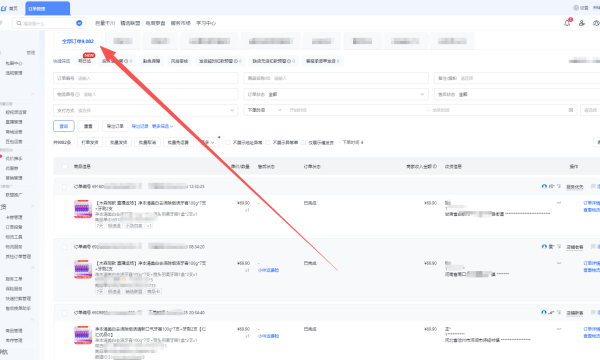
Task: Open the 下单时间 type dropdown
Action: click(x=264, y=110)
